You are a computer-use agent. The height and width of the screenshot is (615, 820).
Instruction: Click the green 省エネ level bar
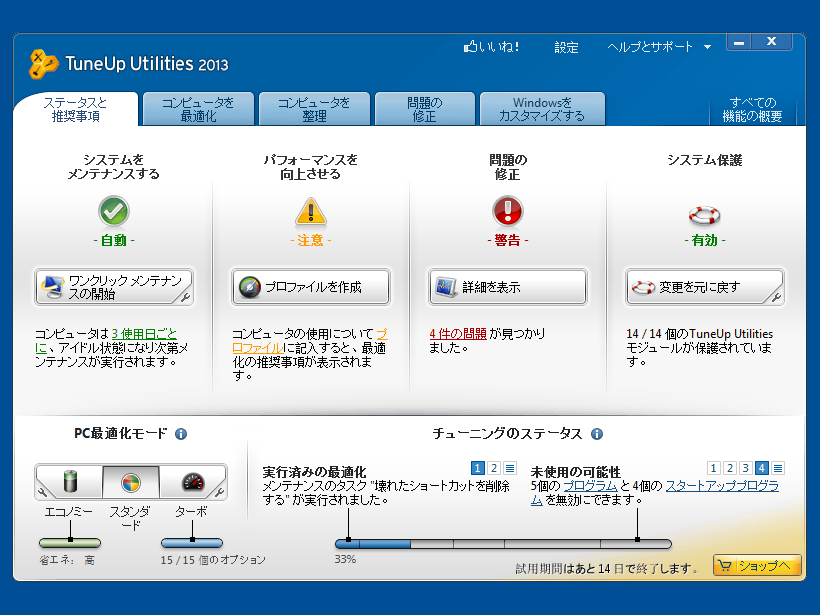(70, 543)
